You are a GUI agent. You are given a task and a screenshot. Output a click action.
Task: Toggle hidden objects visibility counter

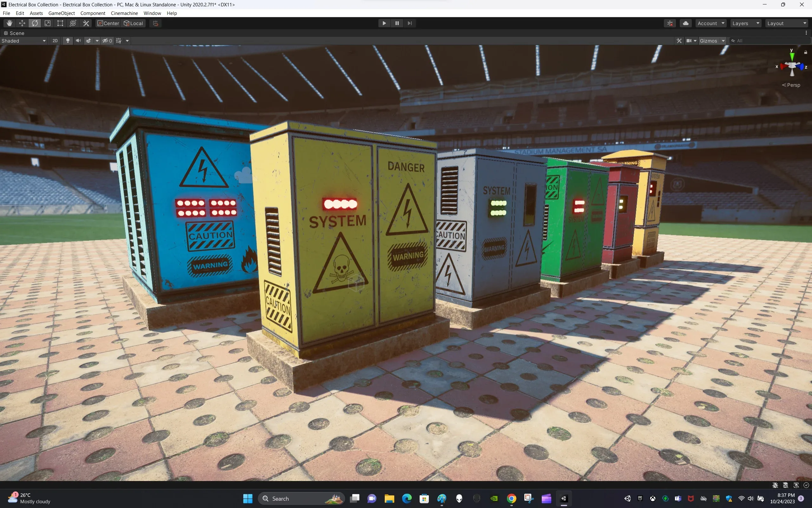[108, 41]
